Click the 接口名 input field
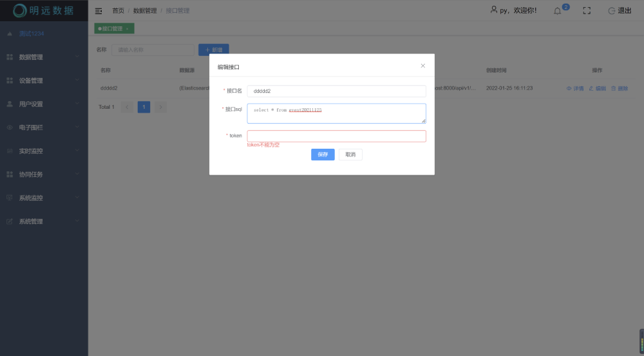The height and width of the screenshot is (356, 644). (x=336, y=91)
